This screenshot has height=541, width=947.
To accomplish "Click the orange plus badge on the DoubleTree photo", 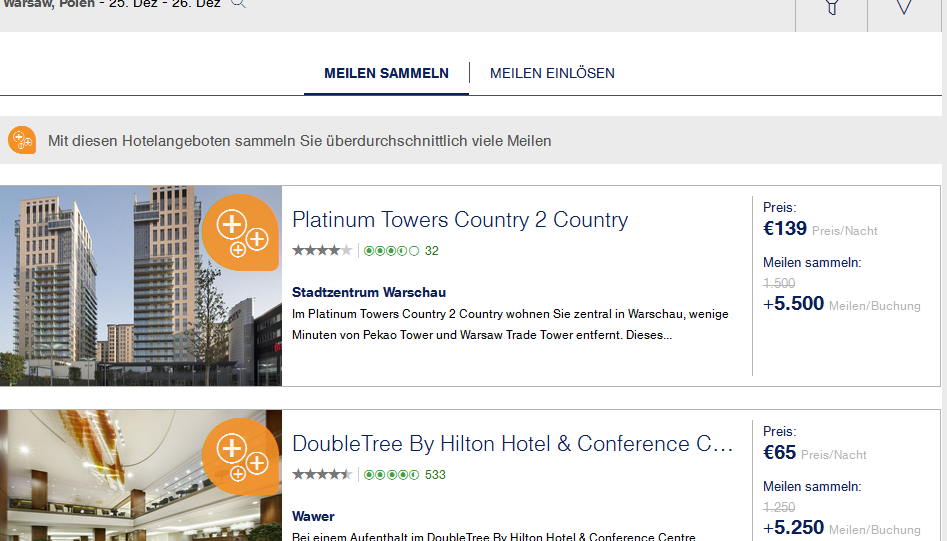I will coord(240,456).
